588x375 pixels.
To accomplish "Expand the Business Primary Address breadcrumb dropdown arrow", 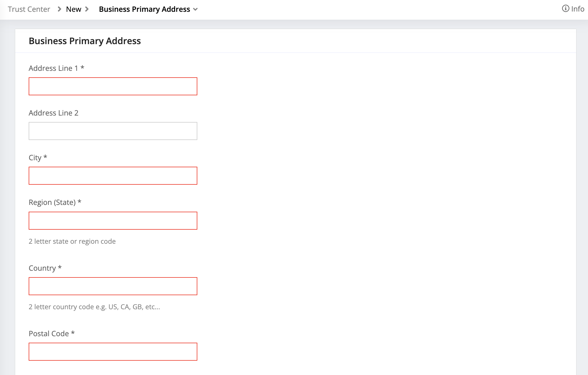I will [x=196, y=10].
